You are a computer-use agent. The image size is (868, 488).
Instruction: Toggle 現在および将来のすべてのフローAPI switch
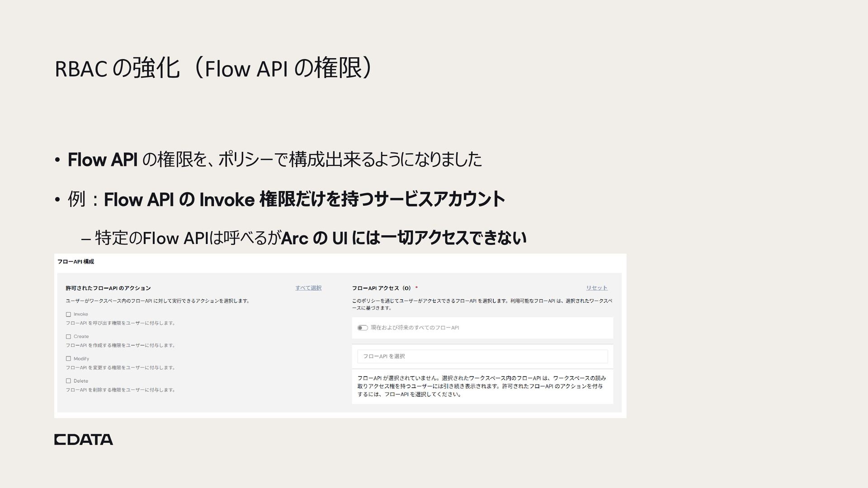pyautogui.click(x=363, y=328)
